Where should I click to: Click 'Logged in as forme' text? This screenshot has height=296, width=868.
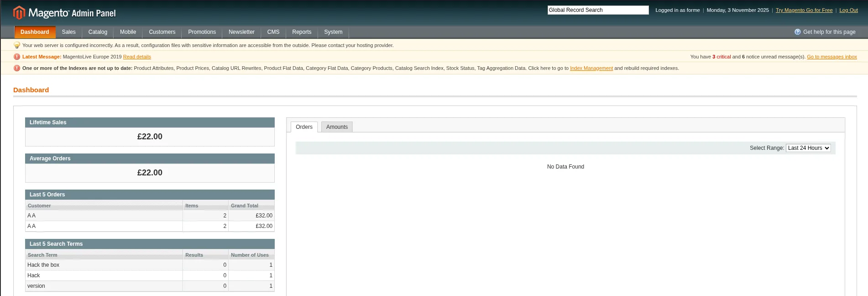pos(677,10)
